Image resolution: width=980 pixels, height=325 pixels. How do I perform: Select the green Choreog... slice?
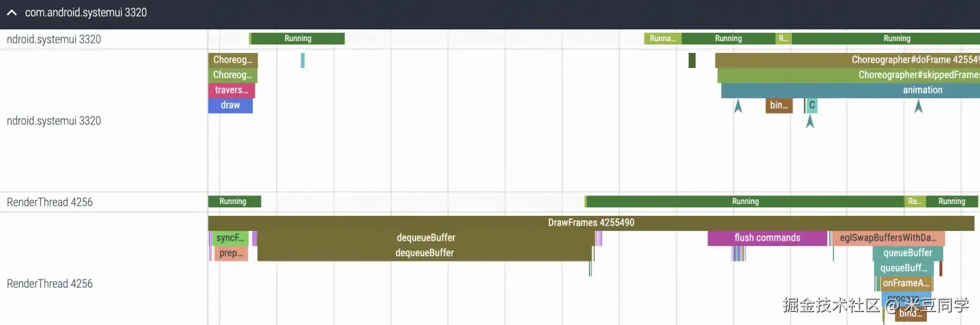(x=233, y=75)
